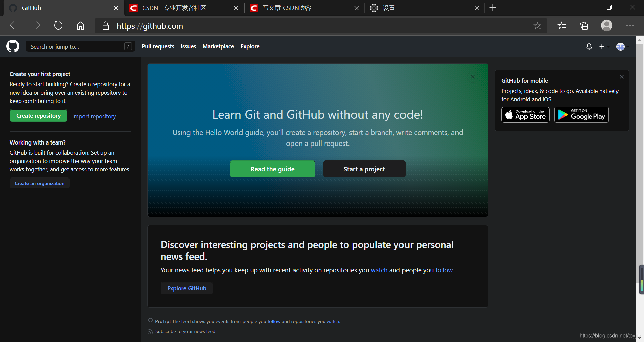This screenshot has width=644, height=342.
Task: Add page to favorites star
Action: pos(537,26)
